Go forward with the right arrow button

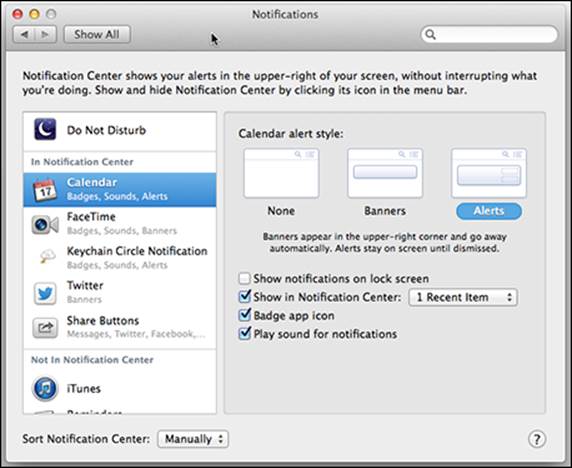tap(46, 35)
